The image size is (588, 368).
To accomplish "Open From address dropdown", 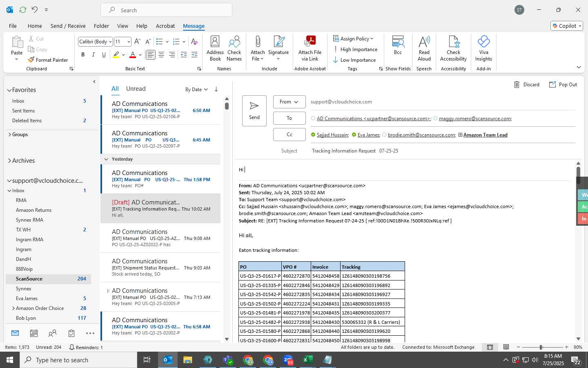I will (x=289, y=102).
